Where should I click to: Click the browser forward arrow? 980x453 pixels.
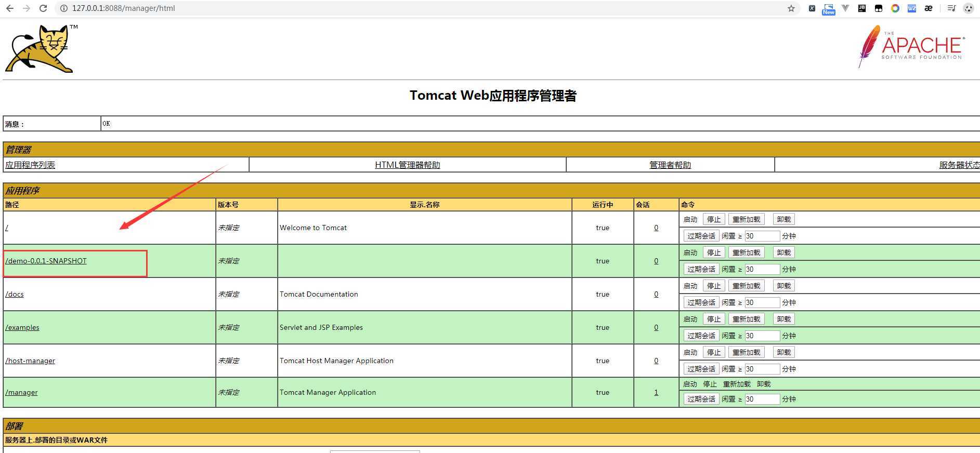27,8
